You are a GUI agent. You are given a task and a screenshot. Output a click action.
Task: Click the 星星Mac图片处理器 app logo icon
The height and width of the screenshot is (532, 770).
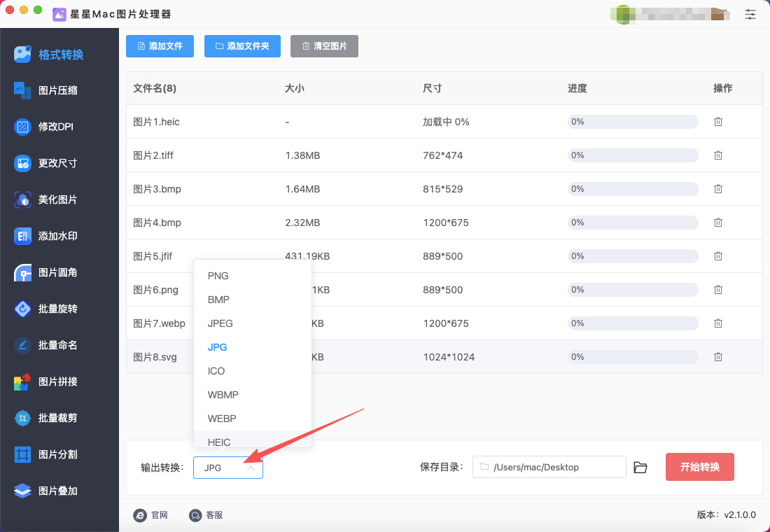(x=59, y=14)
